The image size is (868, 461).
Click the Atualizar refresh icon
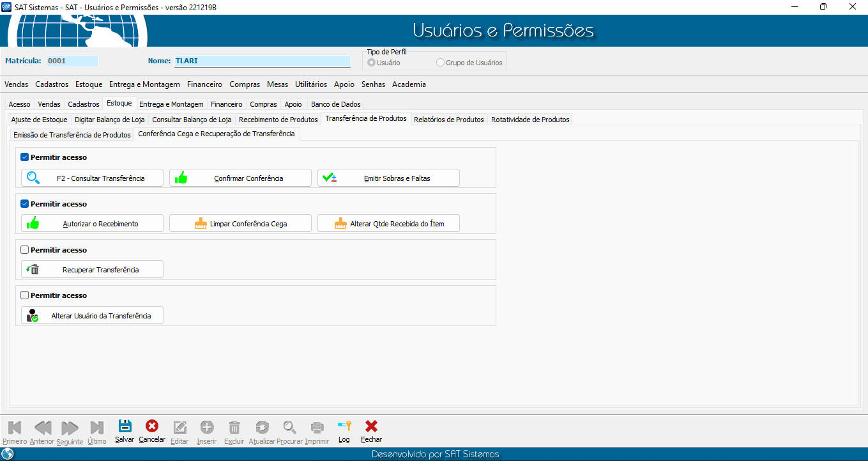click(262, 427)
